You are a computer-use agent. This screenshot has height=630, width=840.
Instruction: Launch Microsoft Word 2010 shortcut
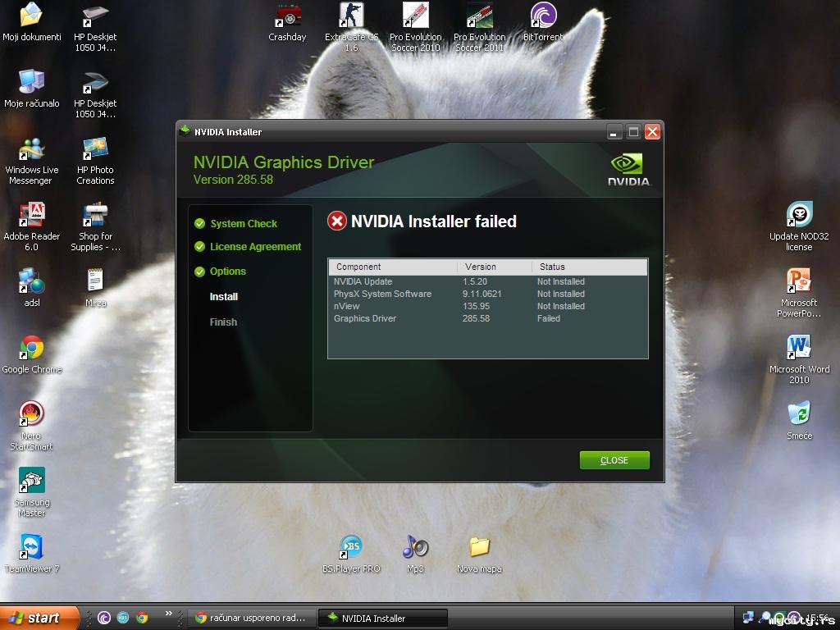[x=799, y=359]
